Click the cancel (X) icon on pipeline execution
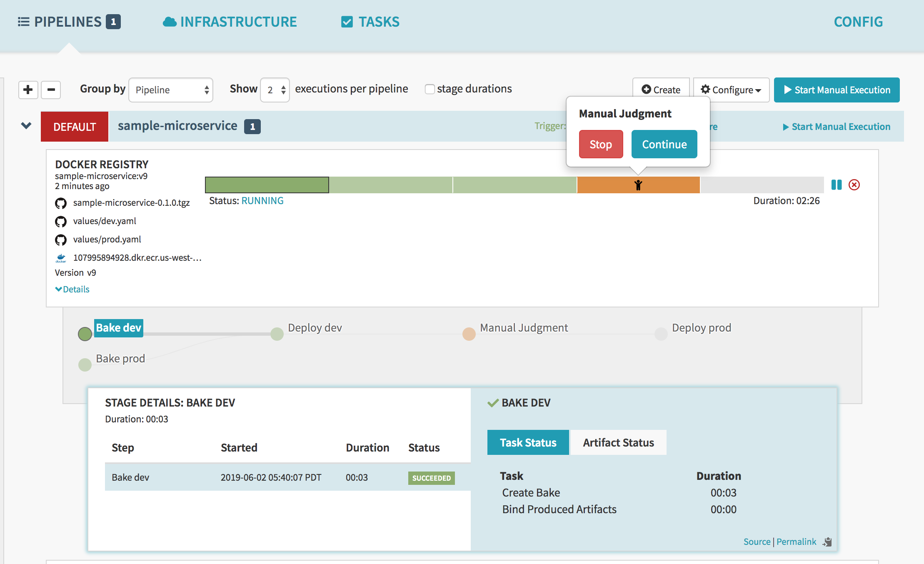 coord(855,185)
